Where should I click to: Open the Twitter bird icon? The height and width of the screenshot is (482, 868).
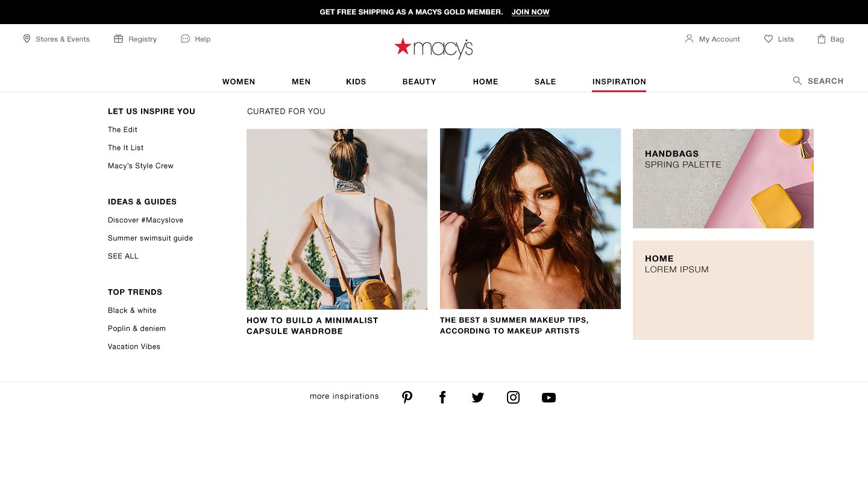(x=478, y=398)
